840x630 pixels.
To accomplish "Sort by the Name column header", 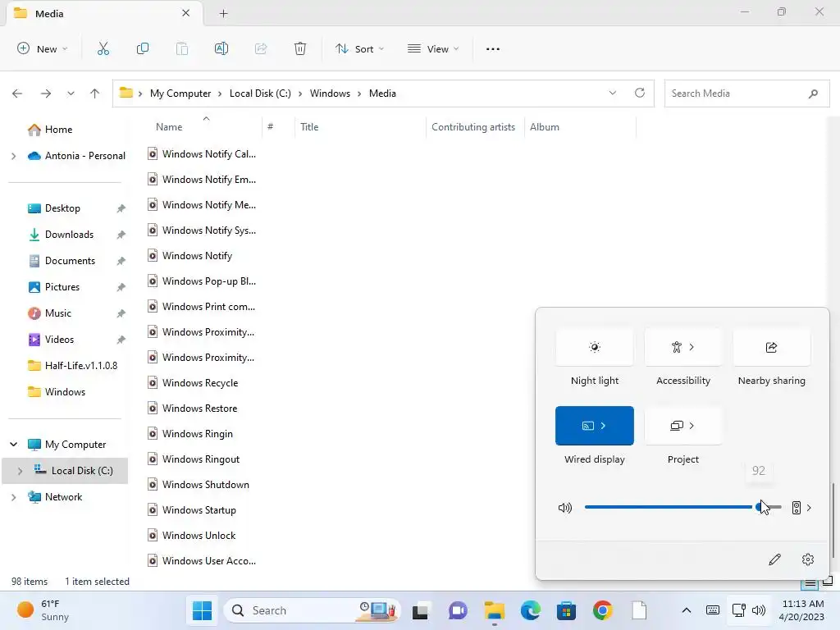I will (x=169, y=127).
